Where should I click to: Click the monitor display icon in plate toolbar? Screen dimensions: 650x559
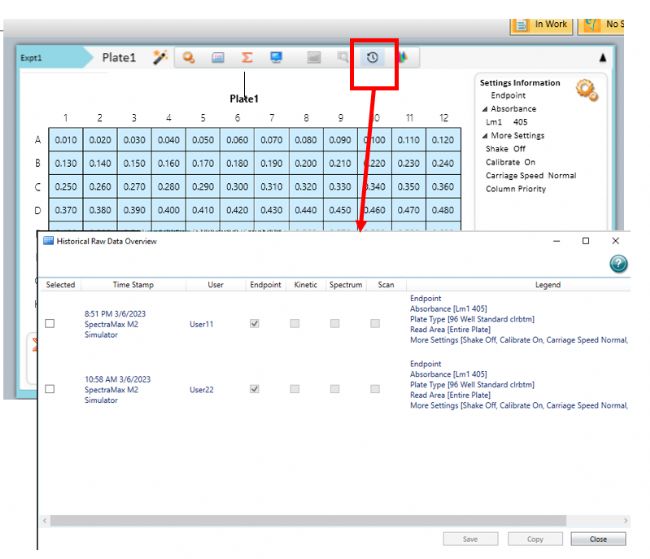click(276, 58)
